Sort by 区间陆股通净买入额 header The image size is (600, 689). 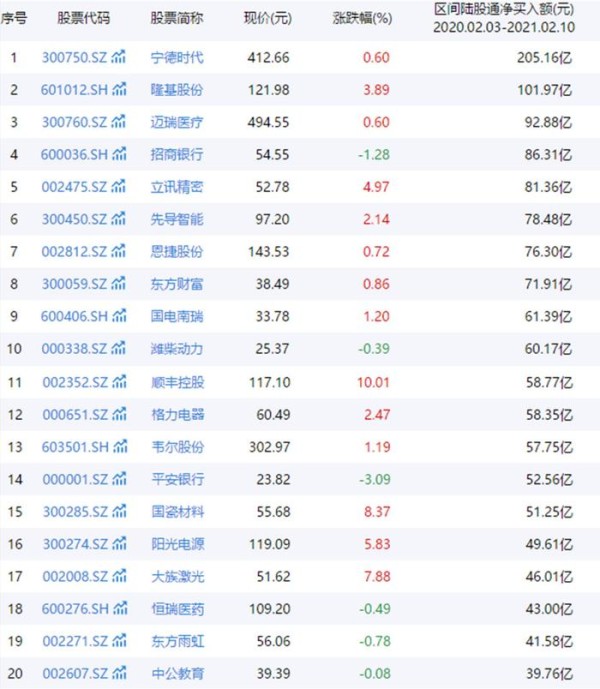tap(504, 18)
